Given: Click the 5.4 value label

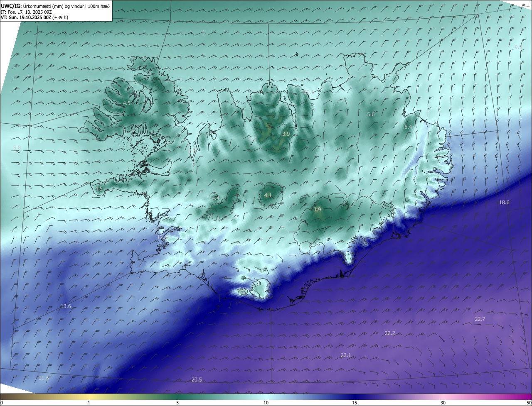Looking at the screenshot, I should tap(408, 127).
